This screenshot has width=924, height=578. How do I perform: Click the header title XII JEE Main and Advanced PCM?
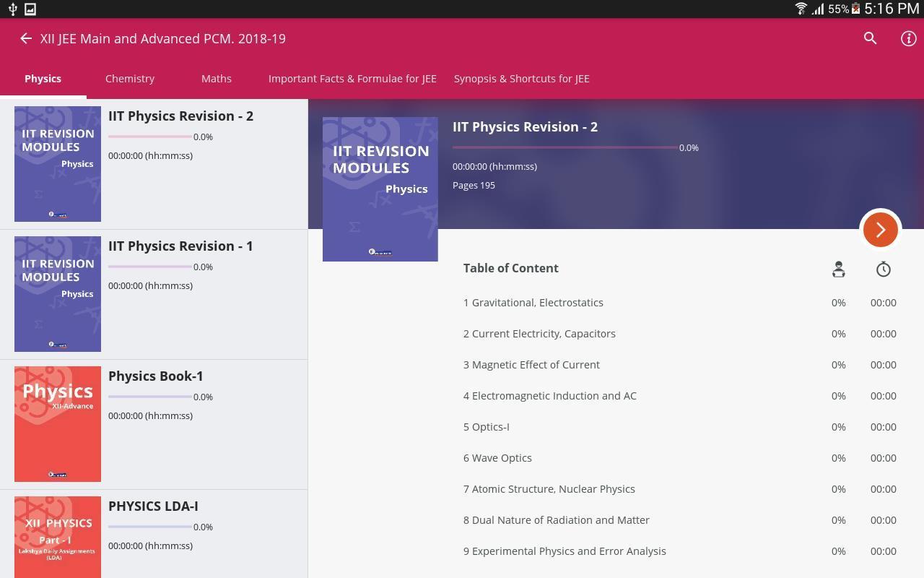point(163,39)
